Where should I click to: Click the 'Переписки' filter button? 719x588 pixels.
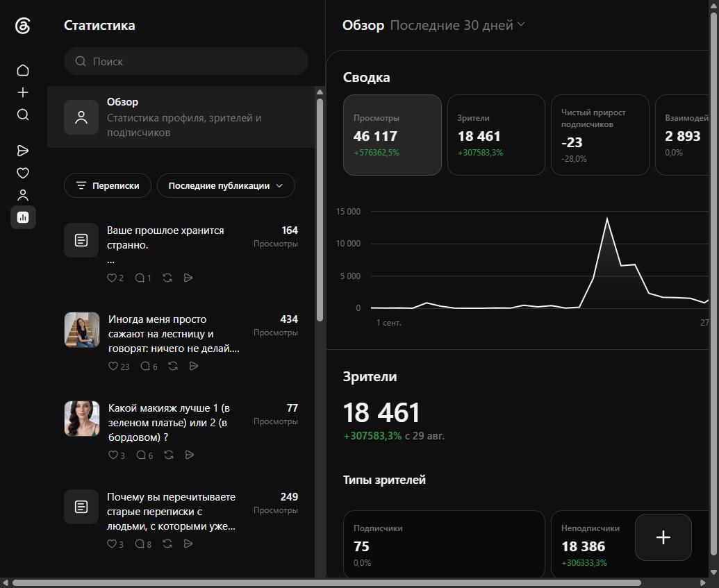point(108,185)
